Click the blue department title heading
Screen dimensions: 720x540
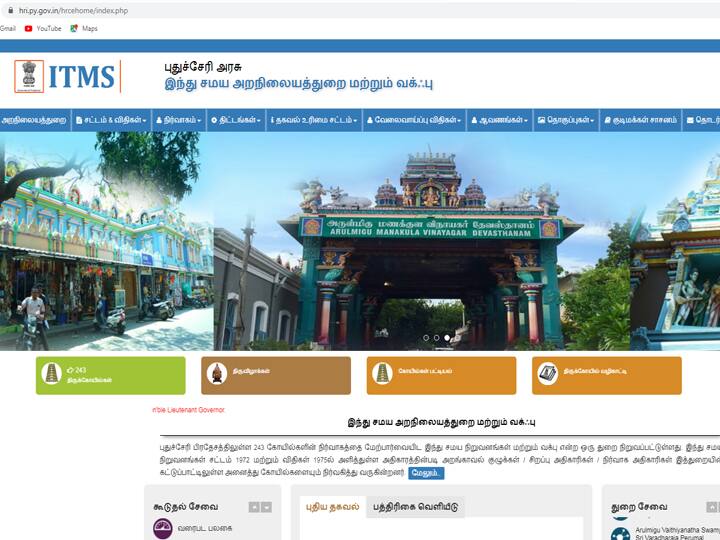(x=299, y=84)
